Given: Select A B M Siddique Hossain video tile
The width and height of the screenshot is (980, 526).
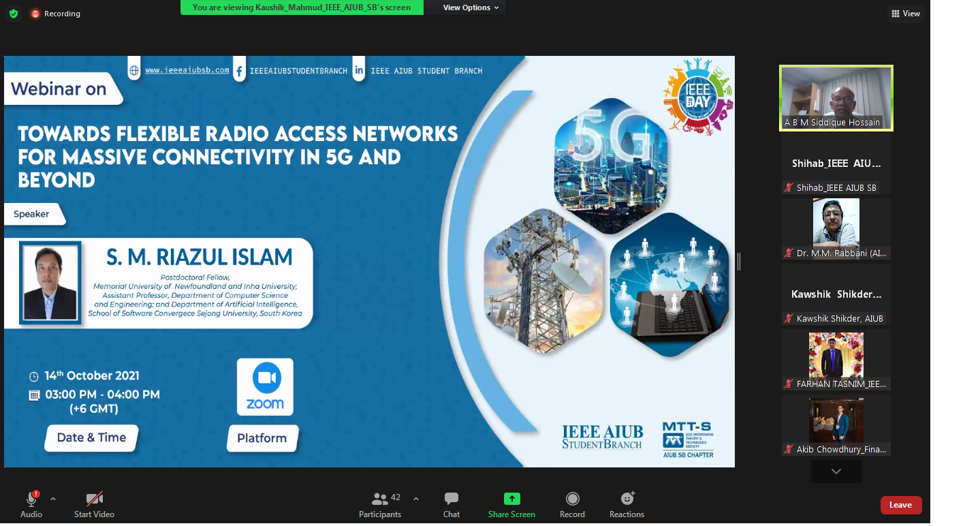Looking at the screenshot, I should pyautogui.click(x=836, y=97).
